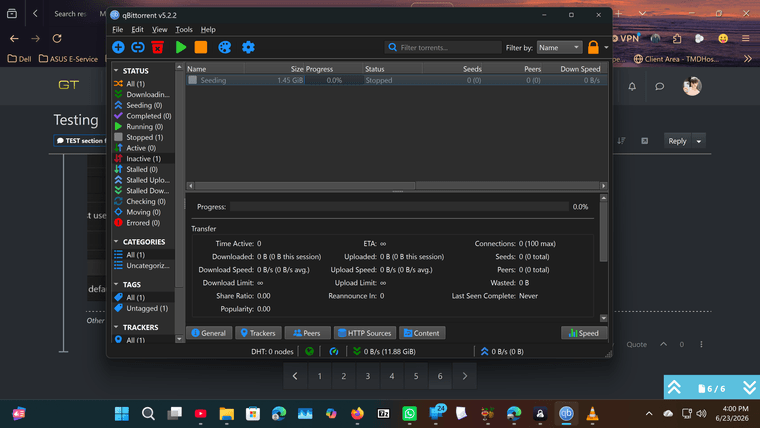Screen dimensions: 760x428
Task: Open Firefox from the taskbar
Action: point(357,413)
